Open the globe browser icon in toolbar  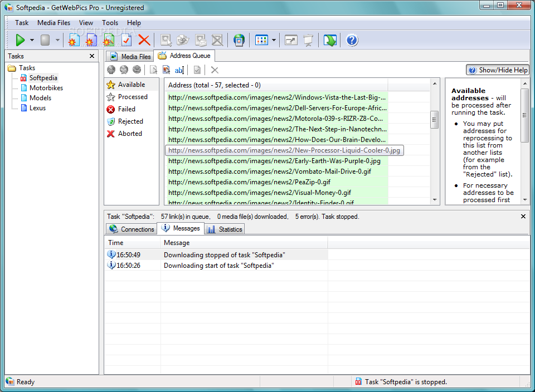click(239, 40)
